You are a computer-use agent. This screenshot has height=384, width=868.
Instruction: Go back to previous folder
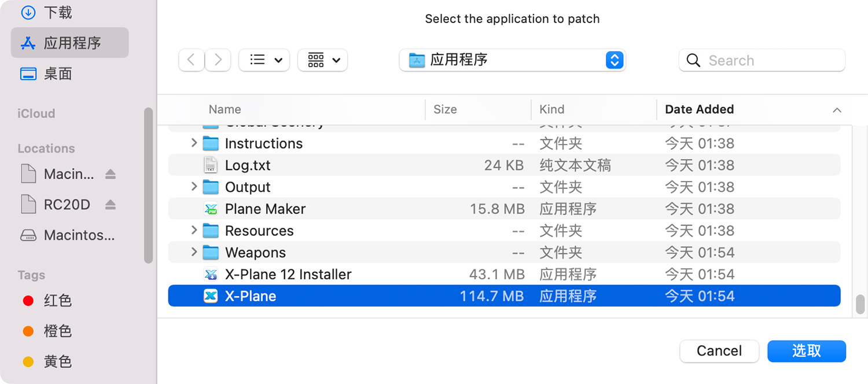[192, 60]
